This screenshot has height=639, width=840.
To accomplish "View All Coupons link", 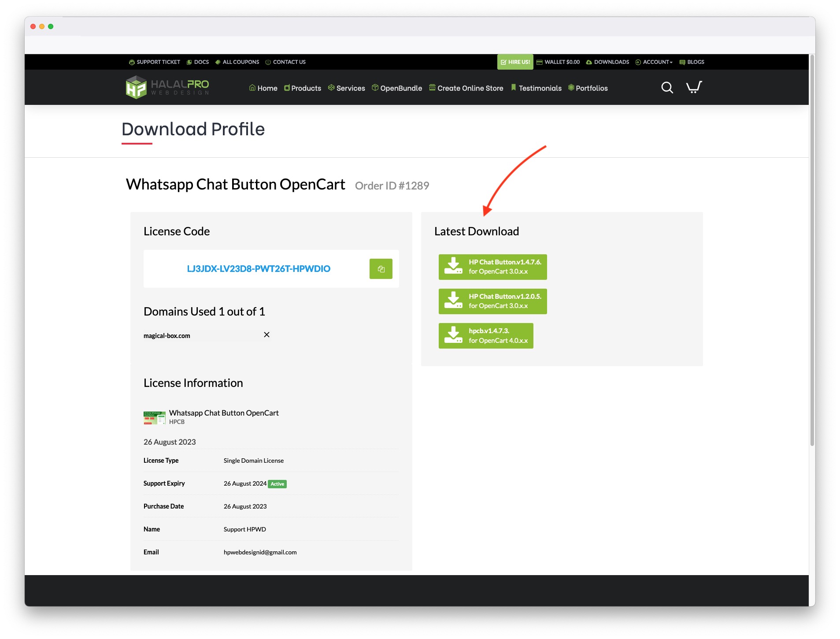I will tap(237, 62).
